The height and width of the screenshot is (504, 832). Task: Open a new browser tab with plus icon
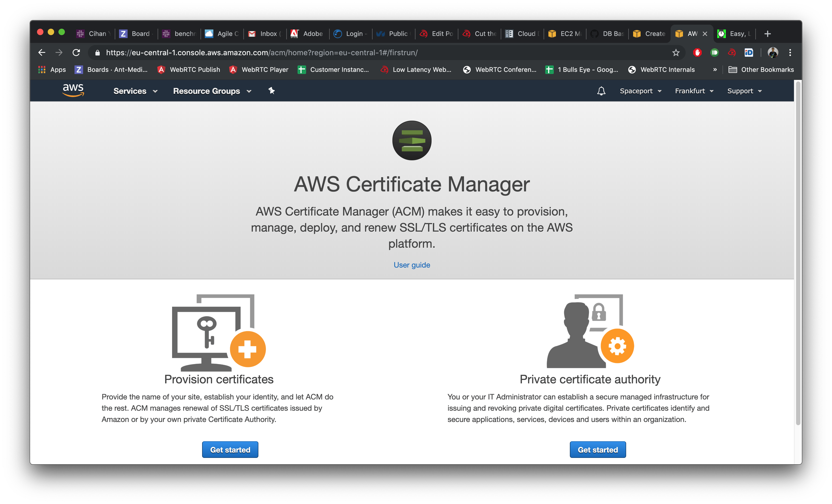[x=767, y=34]
